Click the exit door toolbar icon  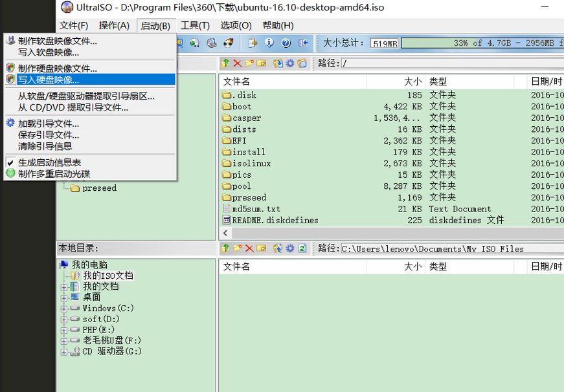click(x=303, y=43)
